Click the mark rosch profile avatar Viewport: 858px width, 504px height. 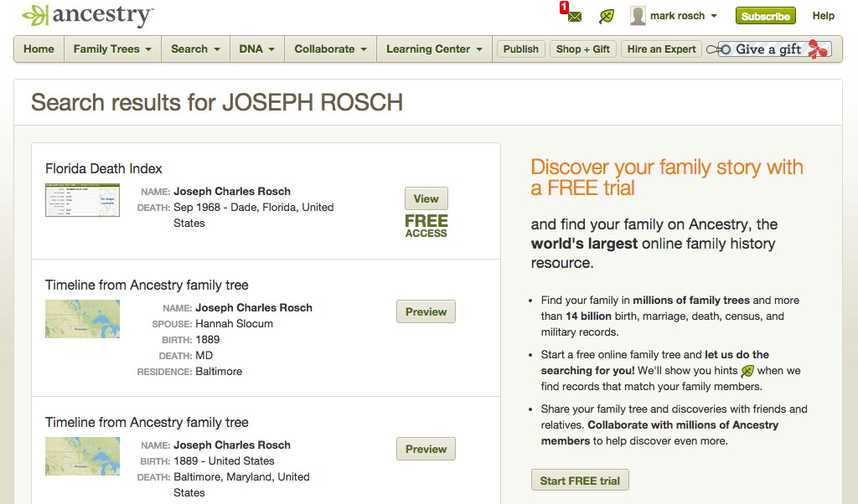(x=638, y=16)
